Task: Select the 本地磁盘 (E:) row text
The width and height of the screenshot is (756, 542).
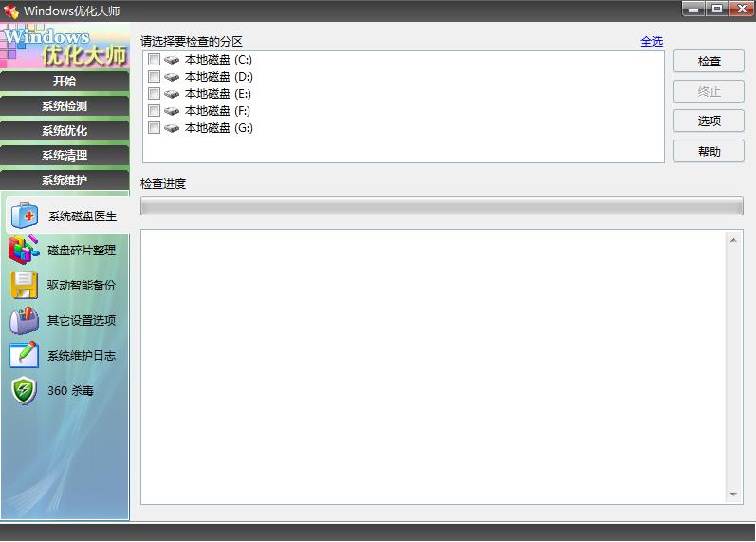Action: click(218, 94)
